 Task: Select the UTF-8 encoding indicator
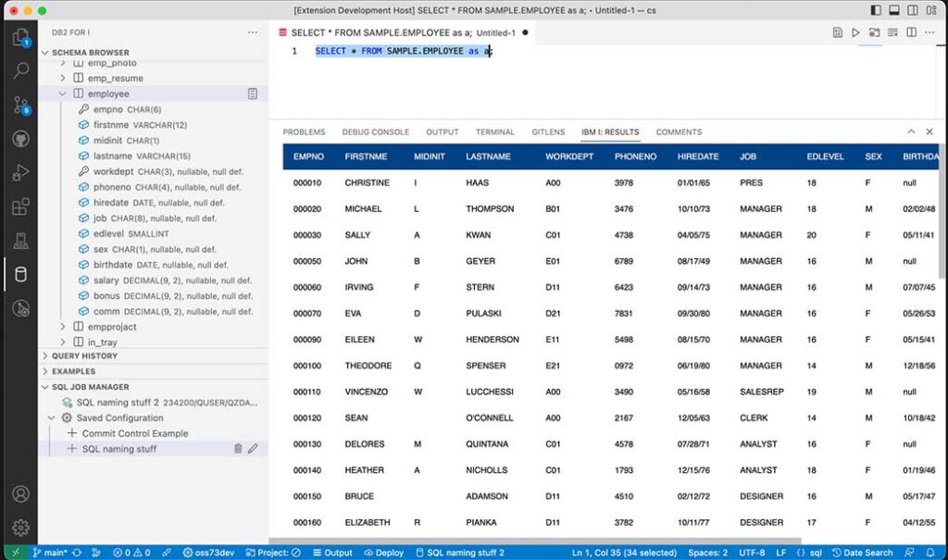pos(752,552)
